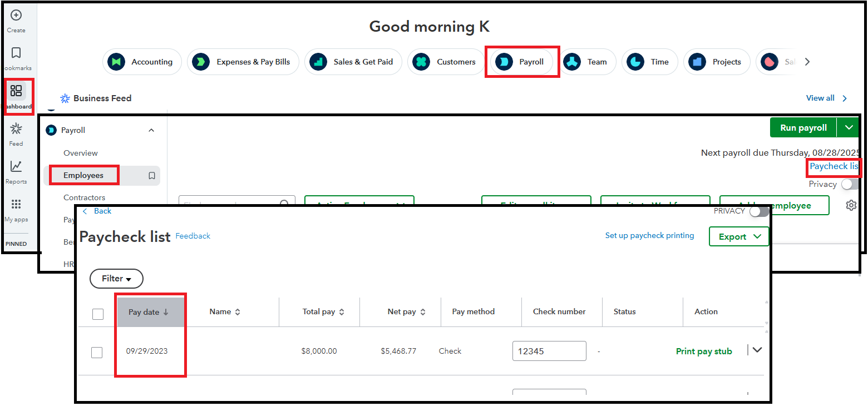Click the Time clock icon

pyautogui.click(x=635, y=62)
